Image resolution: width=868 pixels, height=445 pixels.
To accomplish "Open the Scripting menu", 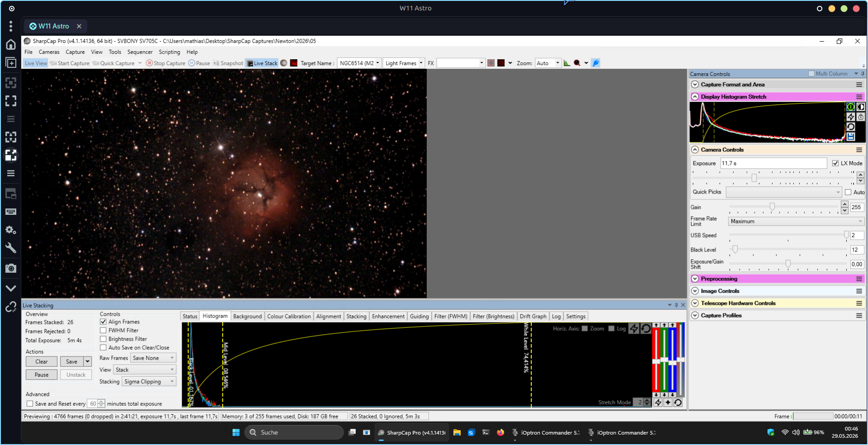I will tap(169, 52).
